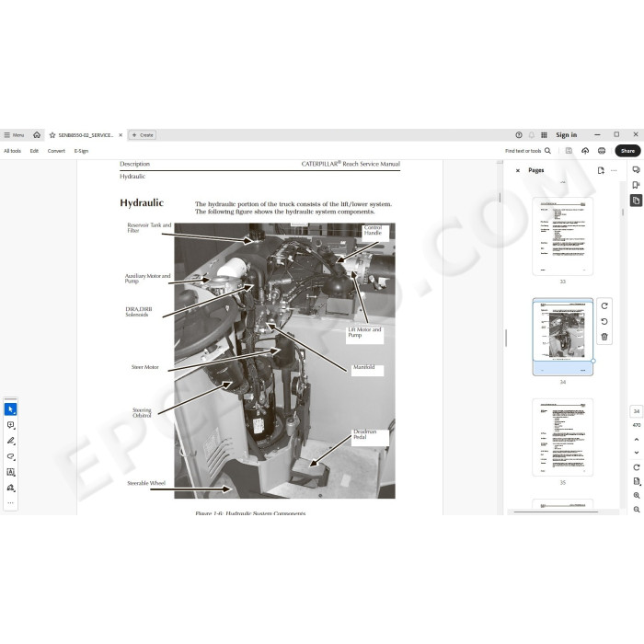The image size is (644, 644).
Task: Click the print icon
Action: [x=602, y=151]
